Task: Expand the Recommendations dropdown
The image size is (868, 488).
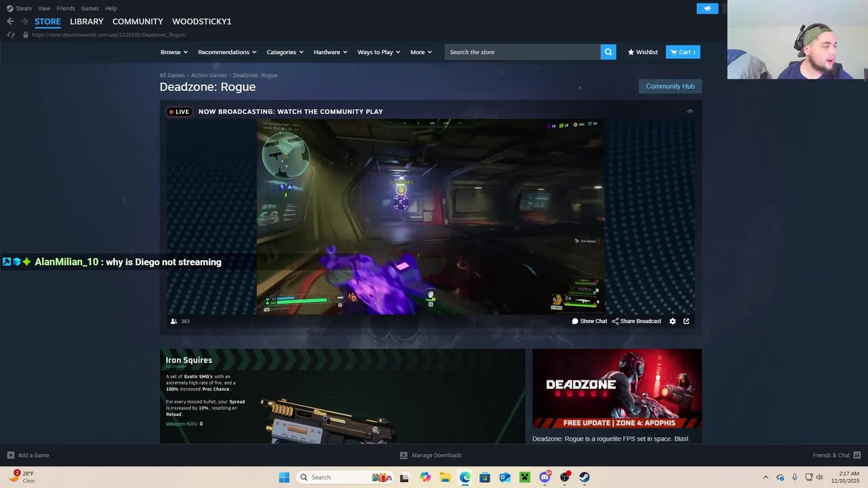Action: [x=227, y=52]
